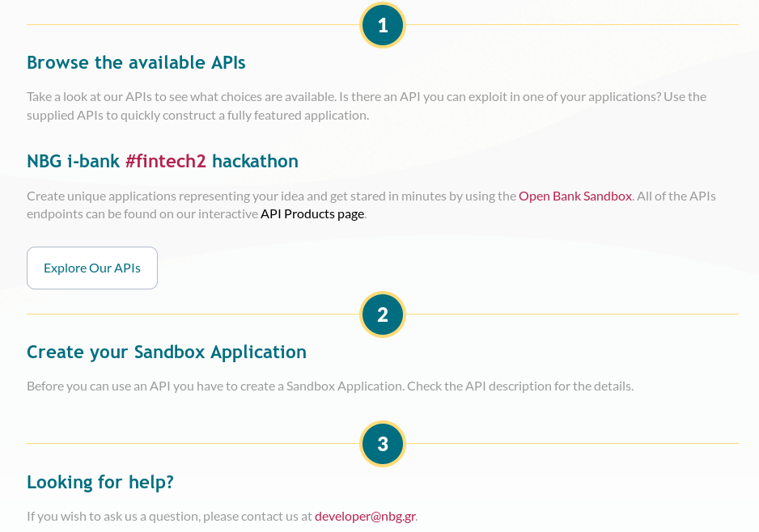Click the Create your Sandbox Application heading
This screenshot has width=759, height=532.
pos(167,352)
